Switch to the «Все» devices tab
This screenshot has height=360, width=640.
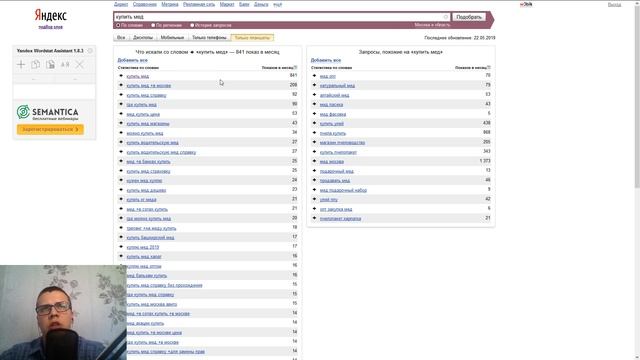121,38
